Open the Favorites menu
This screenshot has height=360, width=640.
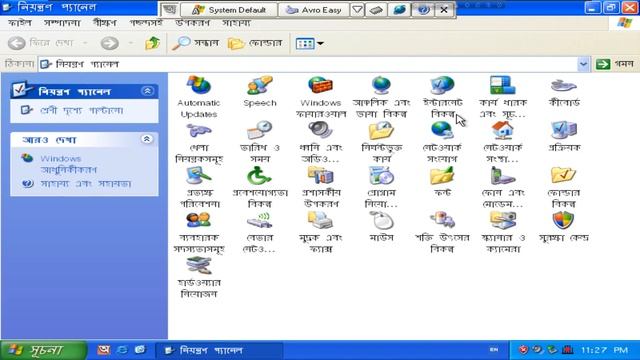tap(146, 23)
